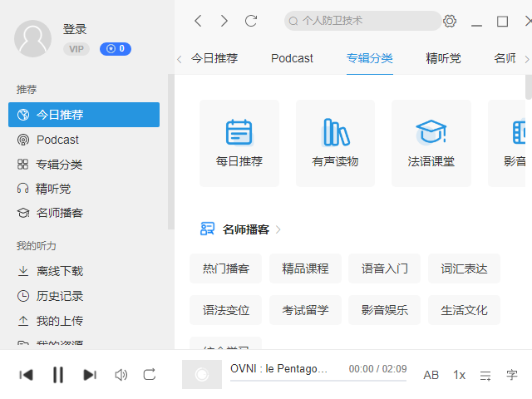
Task: Toggle the loop playback mode icon
Action: point(150,375)
